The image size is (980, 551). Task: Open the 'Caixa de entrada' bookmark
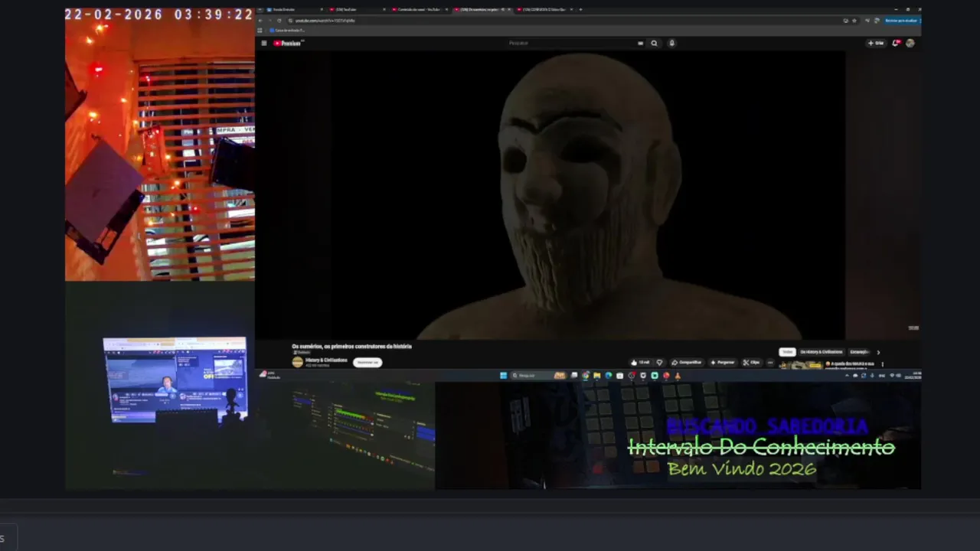pyautogui.click(x=288, y=30)
